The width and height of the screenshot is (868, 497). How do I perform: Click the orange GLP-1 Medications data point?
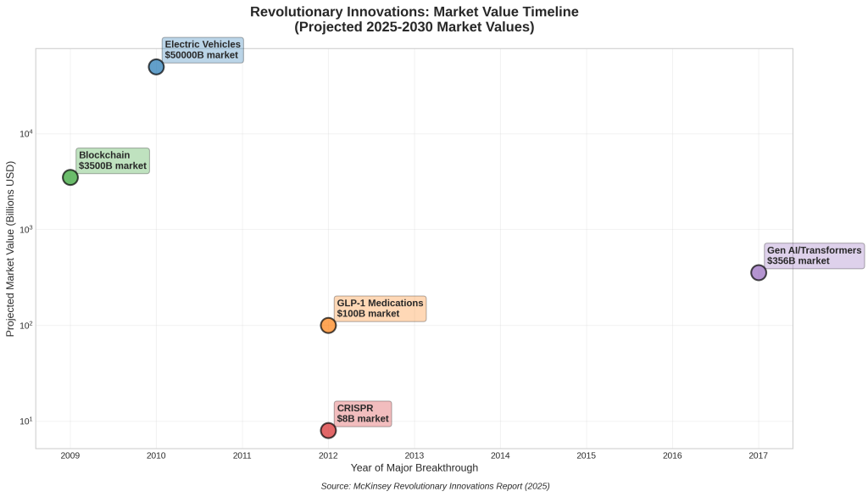tap(328, 326)
